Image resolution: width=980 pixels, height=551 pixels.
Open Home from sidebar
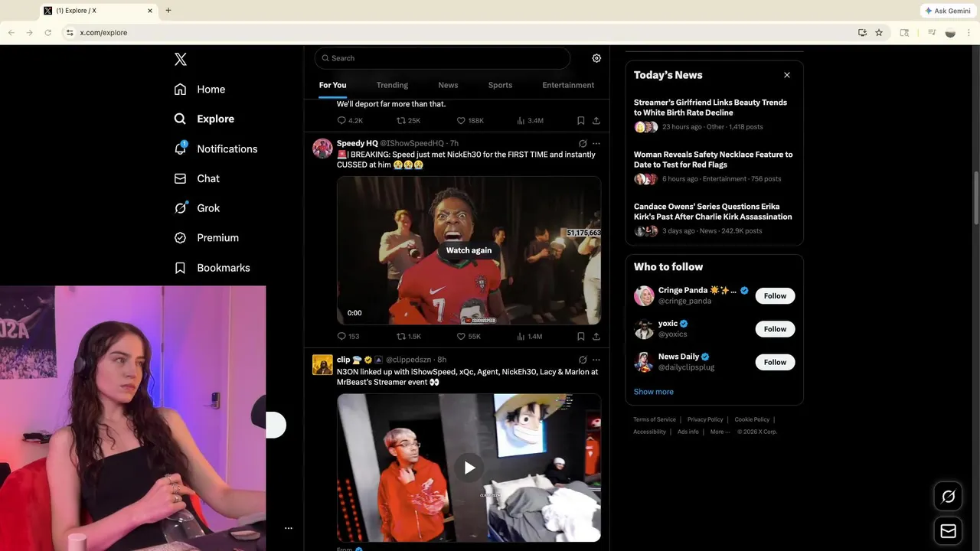point(200,89)
